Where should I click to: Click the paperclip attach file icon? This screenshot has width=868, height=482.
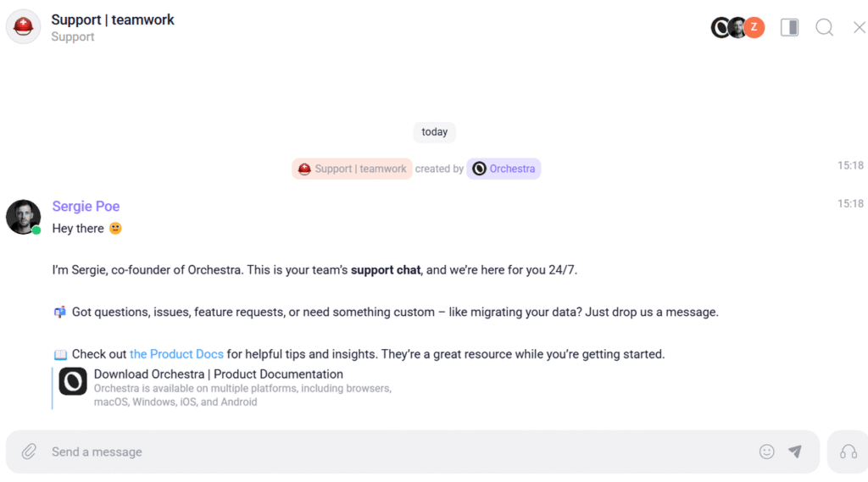click(x=29, y=452)
